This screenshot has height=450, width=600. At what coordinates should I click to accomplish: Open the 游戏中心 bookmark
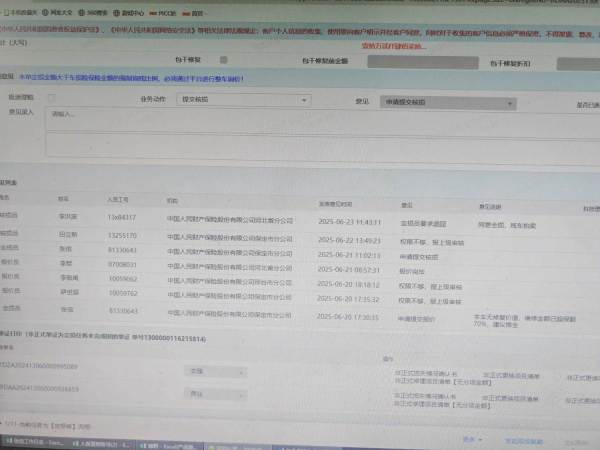point(129,13)
